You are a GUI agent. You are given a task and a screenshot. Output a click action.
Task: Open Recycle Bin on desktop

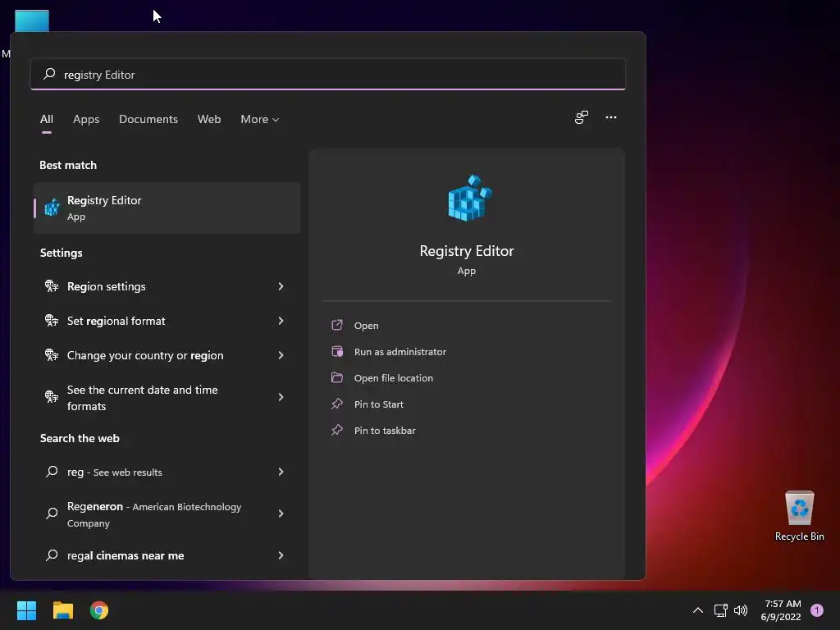pos(799,516)
